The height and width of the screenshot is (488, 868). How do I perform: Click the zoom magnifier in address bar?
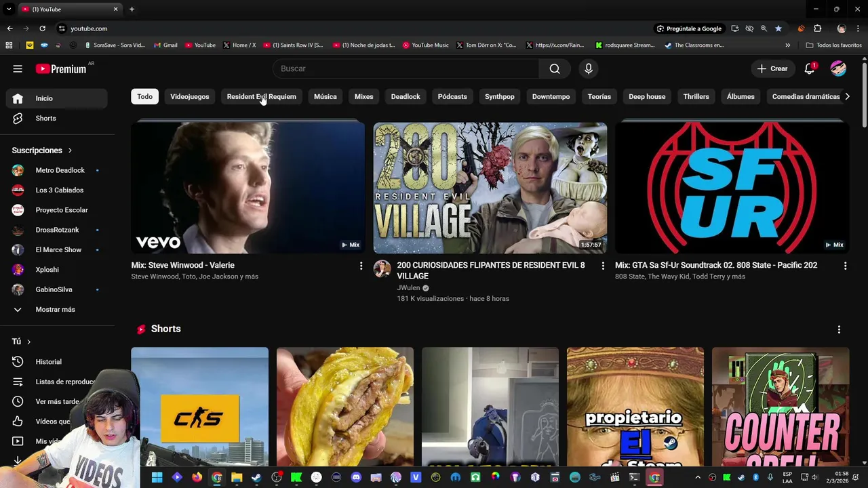pyautogui.click(x=764, y=28)
